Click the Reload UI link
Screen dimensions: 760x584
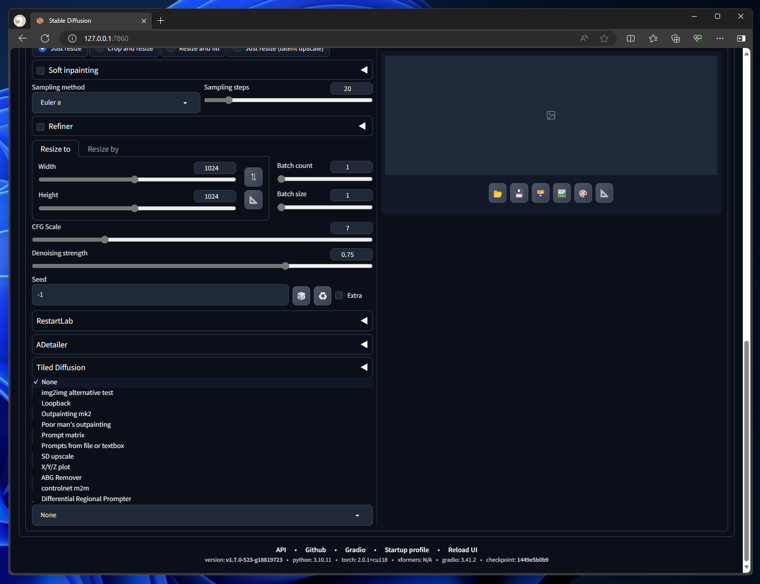(x=462, y=550)
